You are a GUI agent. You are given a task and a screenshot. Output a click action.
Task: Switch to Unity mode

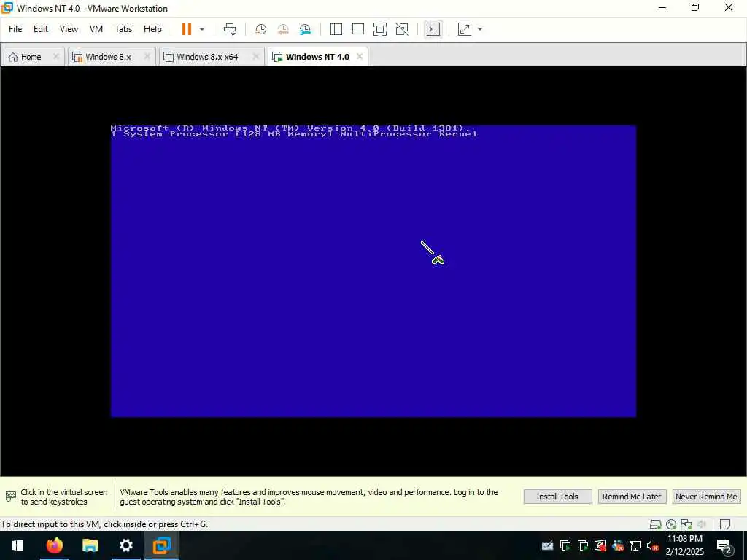tap(402, 29)
